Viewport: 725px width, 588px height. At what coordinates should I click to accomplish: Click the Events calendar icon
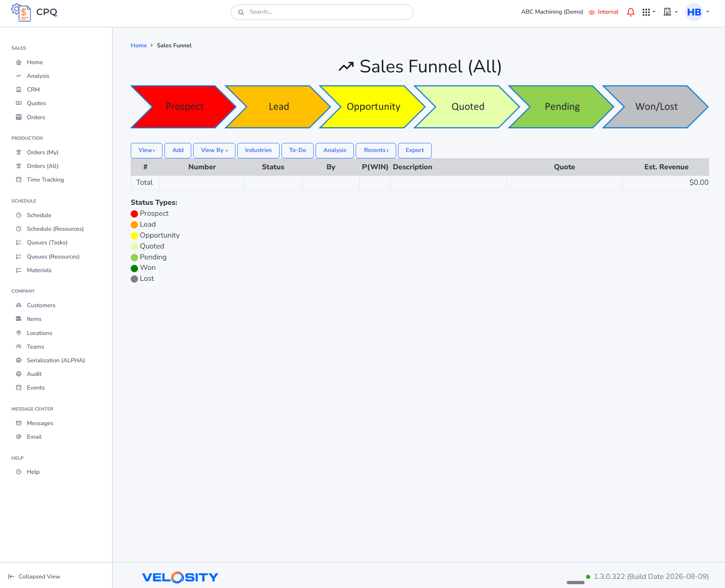pos(19,388)
